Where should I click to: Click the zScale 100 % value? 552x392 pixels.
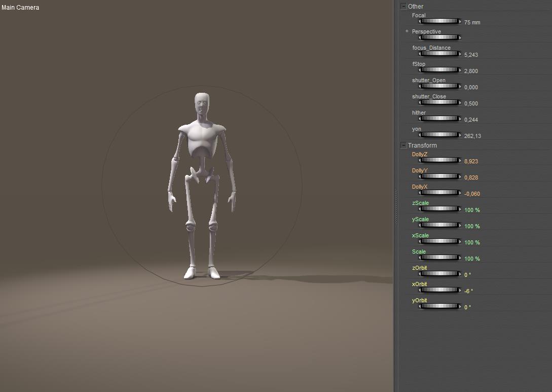472,210
